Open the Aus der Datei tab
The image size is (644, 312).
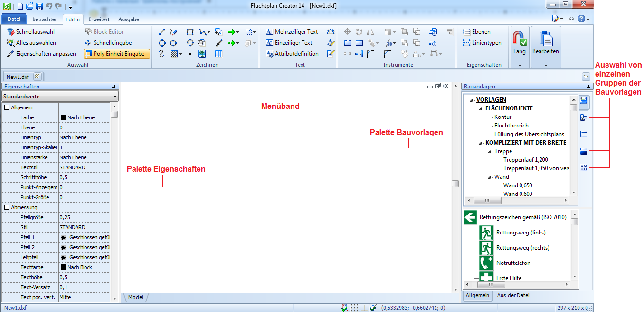[513, 295]
